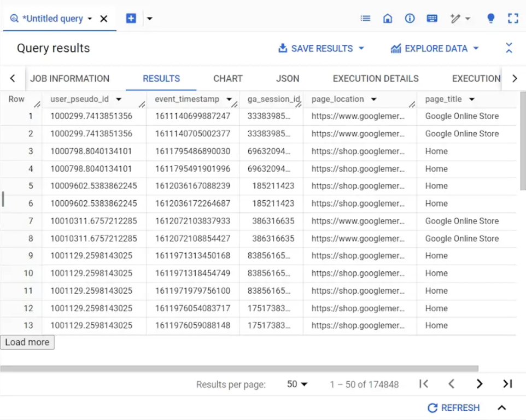Click the Load more button
This screenshot has height=420, width=526.
[27, 342]
